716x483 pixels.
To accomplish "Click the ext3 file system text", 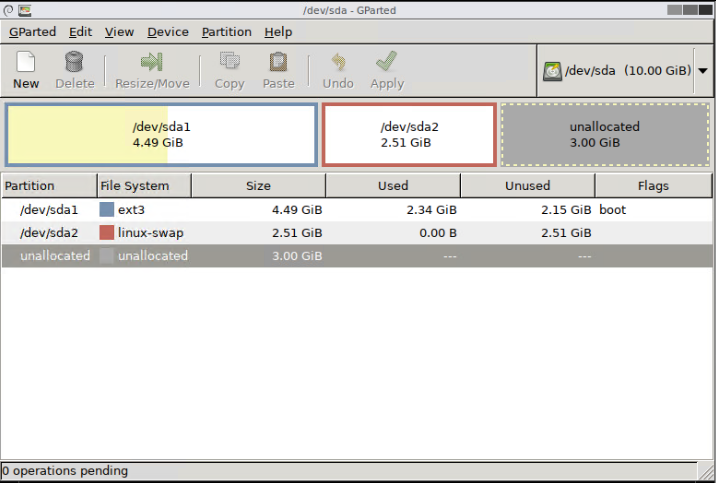I will tap(131, 210).
